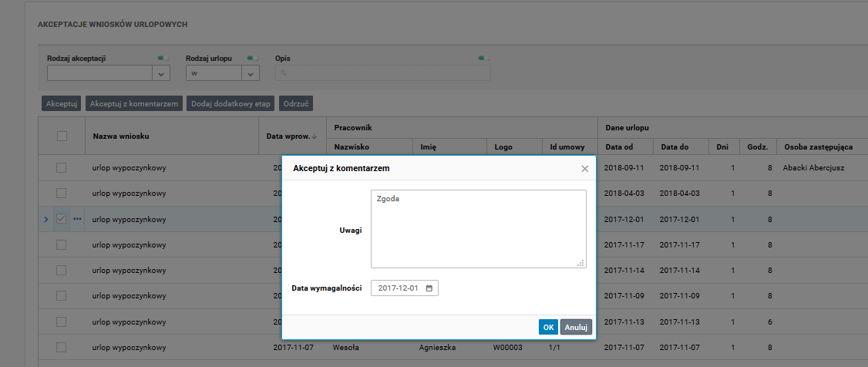Cancel the dialog with Anuluj
The height and width of the screenshot is (367, 868).
pos(576,327)
